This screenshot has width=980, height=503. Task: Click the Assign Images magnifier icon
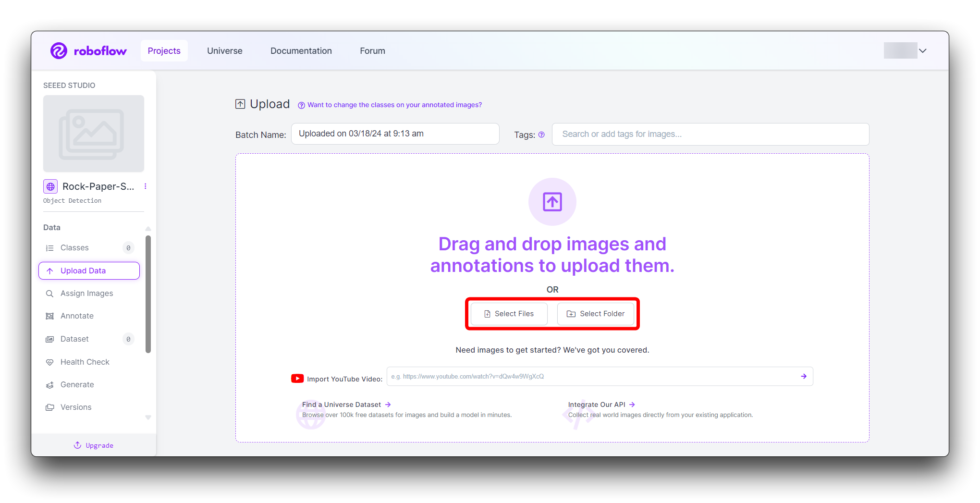pos(49,294)
